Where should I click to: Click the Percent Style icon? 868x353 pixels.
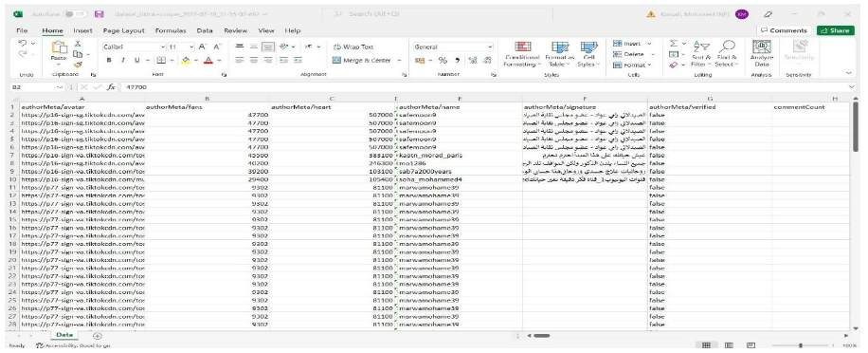pos(443,61)
